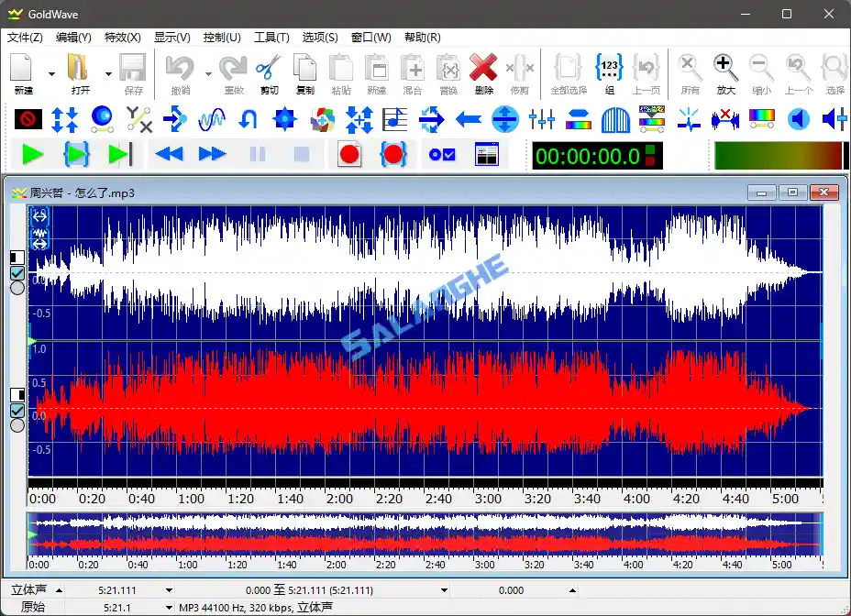The width and height of the screenshot is (851, 616).
Task: Open the Effects (特效) menu
Action: pyautogui.click(x=122, y=38)
